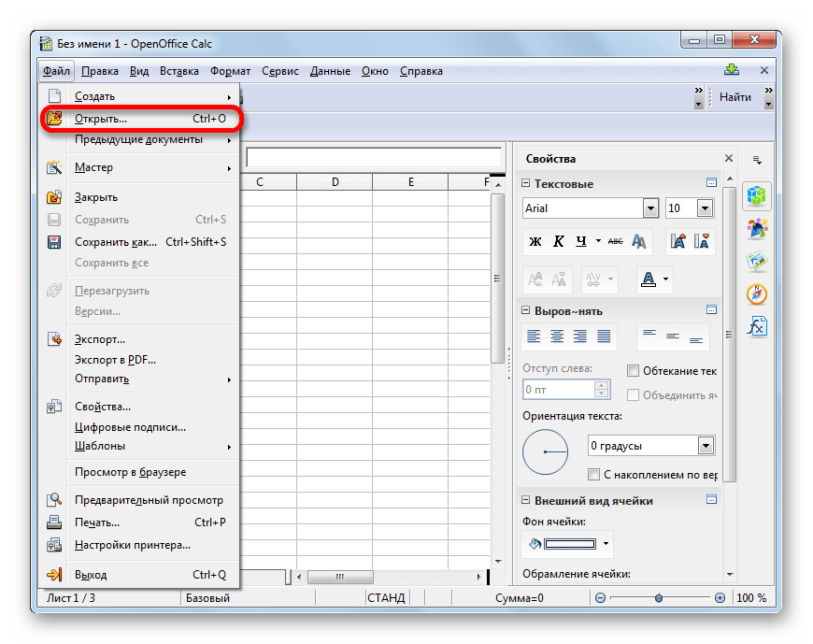Screen dimensions: 813x644
Task: Select 'Открыть...' from the File menu
Action: tap(101, 119)
